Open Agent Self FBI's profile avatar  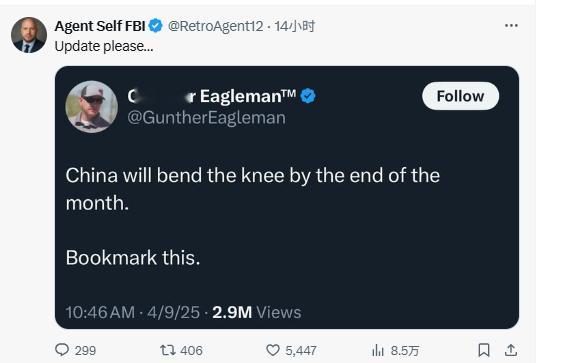tap(29, 35)
